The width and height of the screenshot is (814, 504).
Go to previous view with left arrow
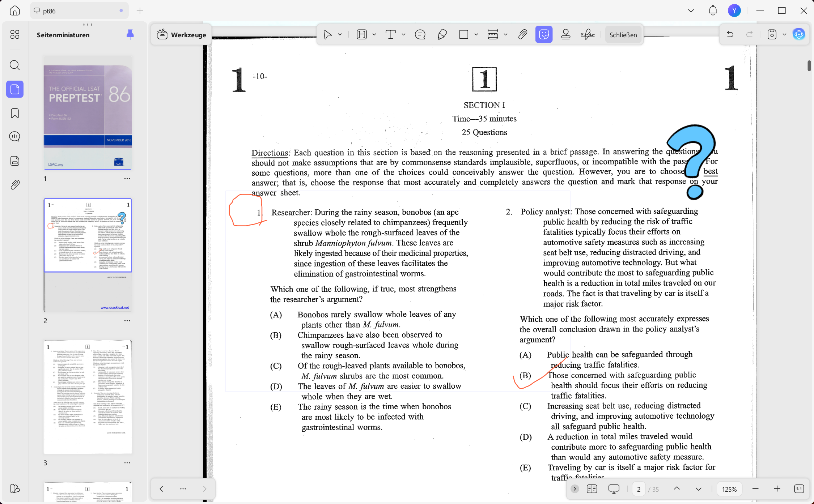[161, 489]
